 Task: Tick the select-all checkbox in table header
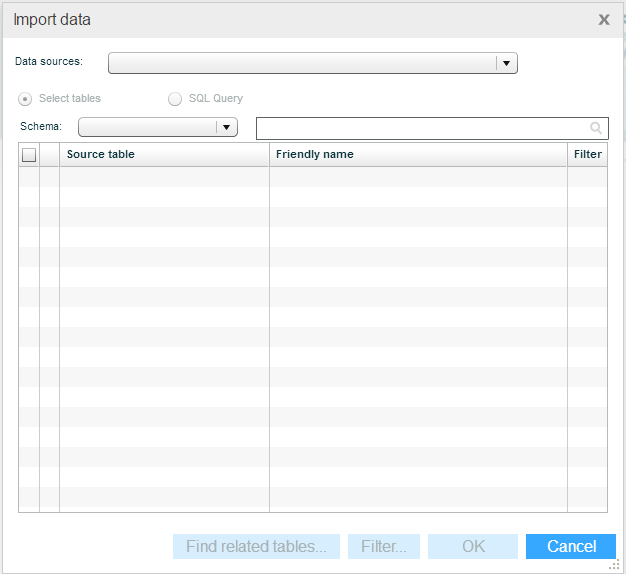coord(29,155)
